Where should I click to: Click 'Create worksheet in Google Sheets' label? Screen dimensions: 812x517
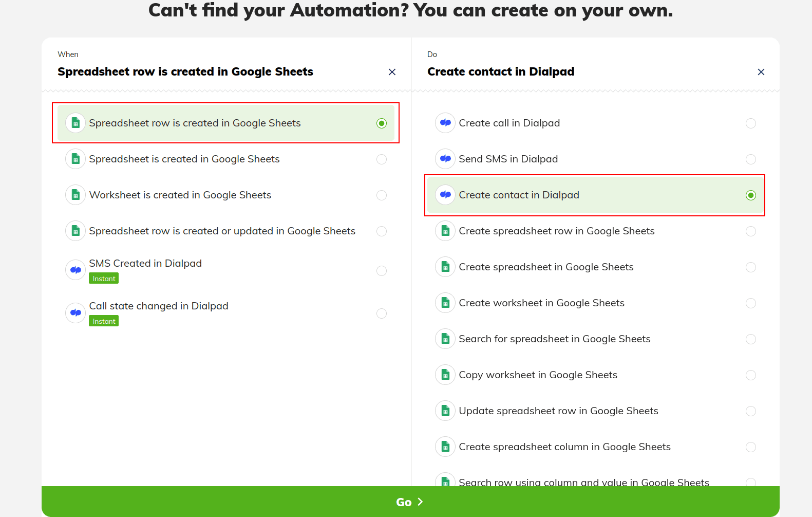tap(541, 303)
